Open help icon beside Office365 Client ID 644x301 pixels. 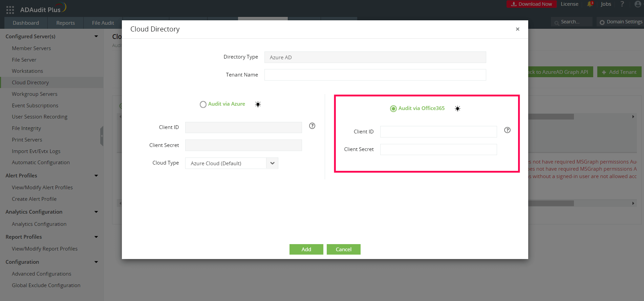click(x=507, y=130)
